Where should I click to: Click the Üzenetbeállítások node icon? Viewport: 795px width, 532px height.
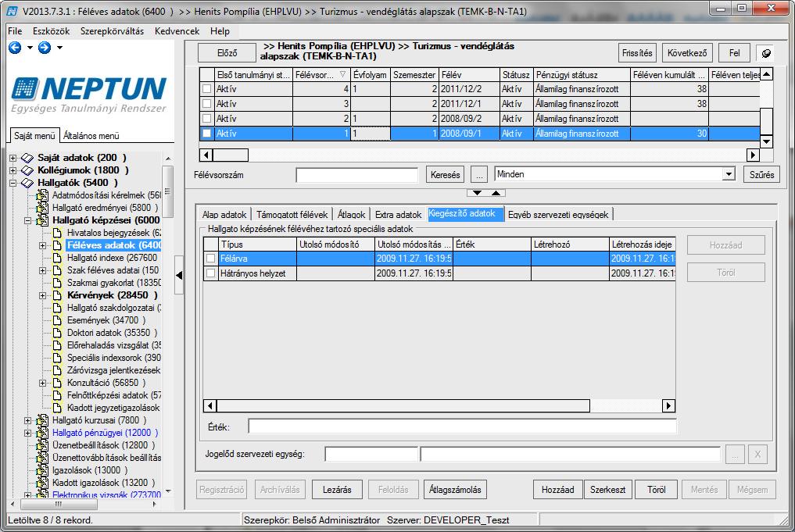(x=42, y=445)
